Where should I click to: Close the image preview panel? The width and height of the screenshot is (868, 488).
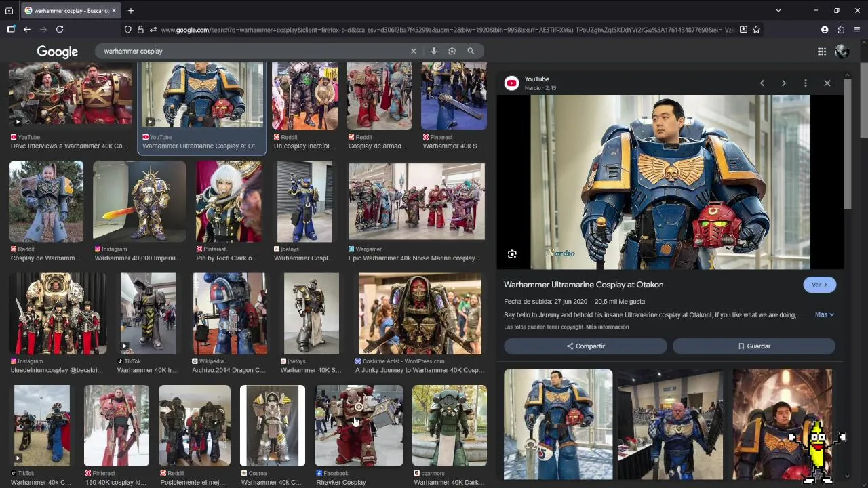tap(827, 83)
